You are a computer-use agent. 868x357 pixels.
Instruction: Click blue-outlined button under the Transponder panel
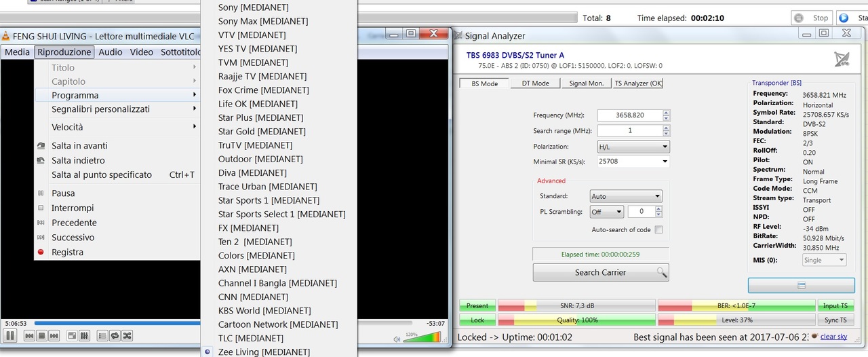(801, 285)
